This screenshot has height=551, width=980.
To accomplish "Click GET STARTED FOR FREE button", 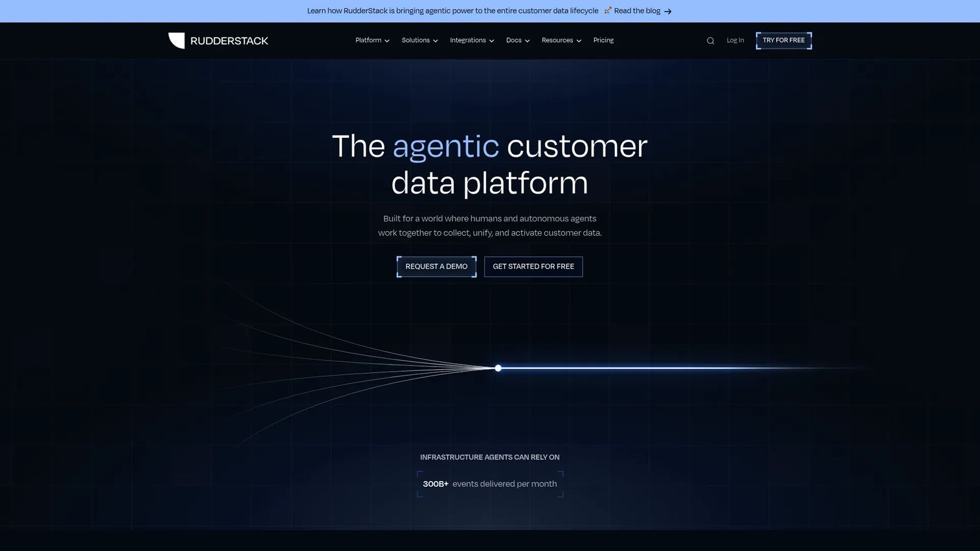I will 533,267.
